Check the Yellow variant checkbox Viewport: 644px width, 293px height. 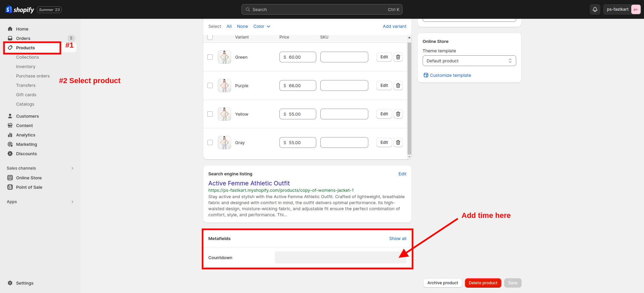coord(210,114)
